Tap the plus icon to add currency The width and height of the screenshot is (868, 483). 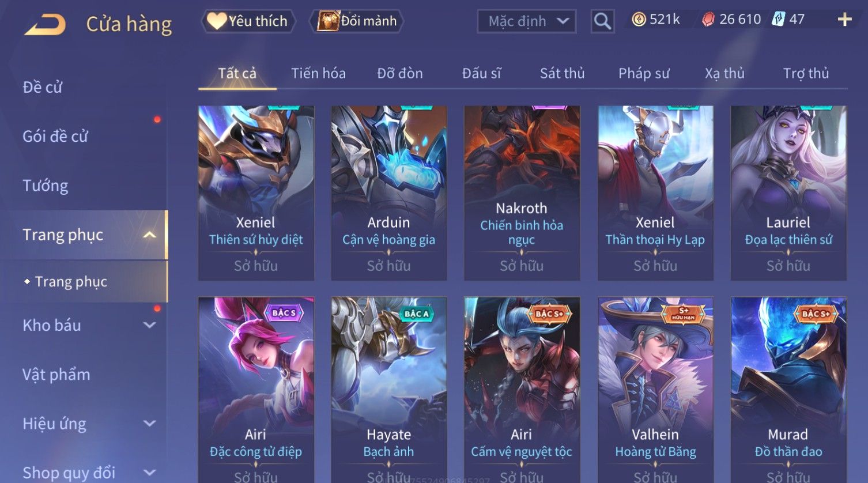[x=844, y=20]
